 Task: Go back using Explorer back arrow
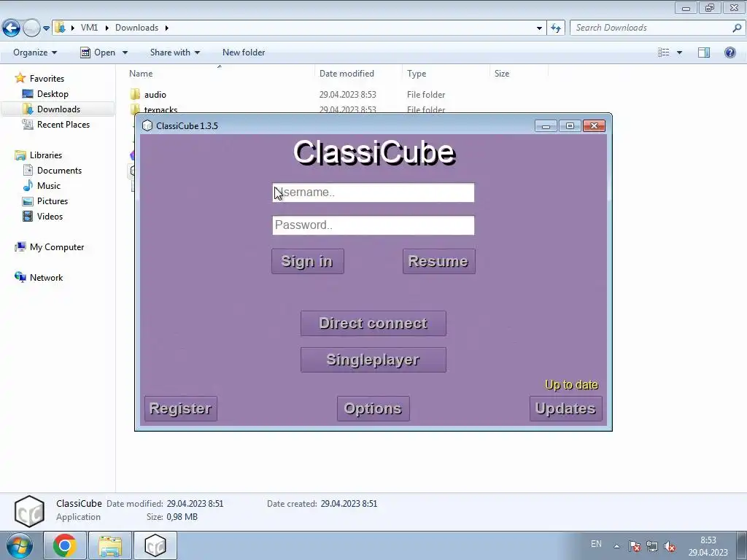(x=11, y=28)
